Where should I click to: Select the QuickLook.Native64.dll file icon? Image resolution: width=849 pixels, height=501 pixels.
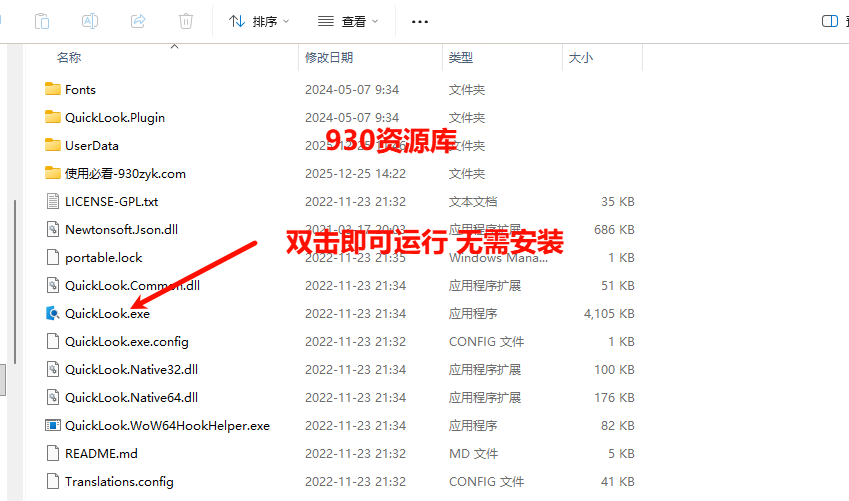(53, 398)
